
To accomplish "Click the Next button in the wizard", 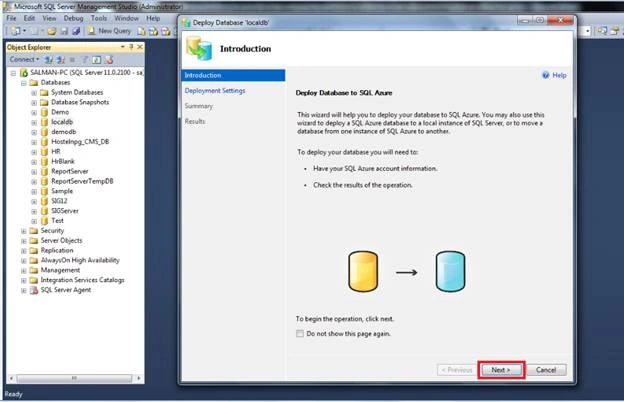I will pos(501,370).
